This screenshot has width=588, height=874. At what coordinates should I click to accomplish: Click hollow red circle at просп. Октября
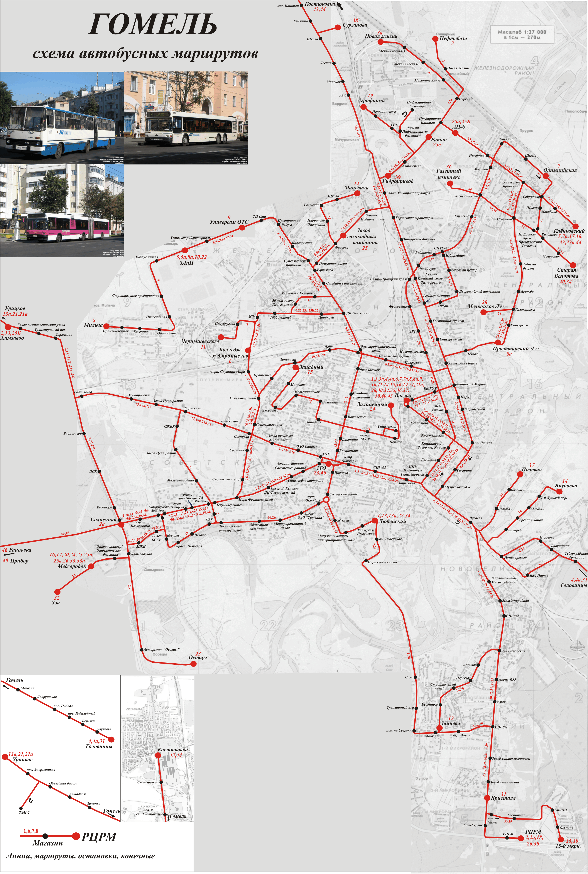[326, 500]
